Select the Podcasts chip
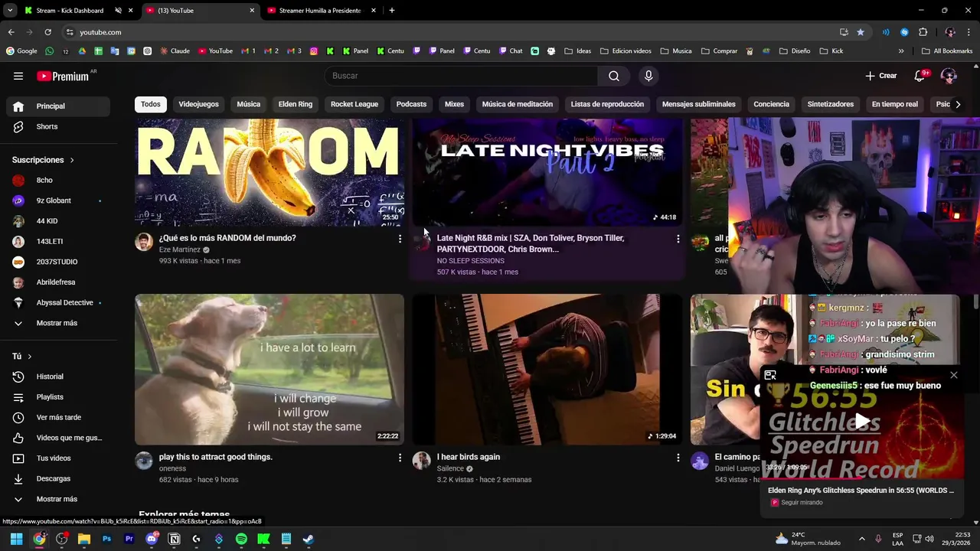Viewport: 980px width, 551px height. click(411, 104)
